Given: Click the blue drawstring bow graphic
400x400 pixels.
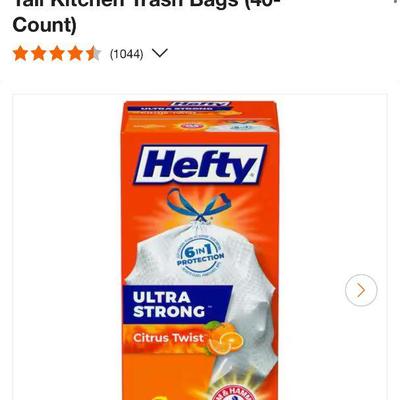Looking at the screenshot, I should coord(199,205).
